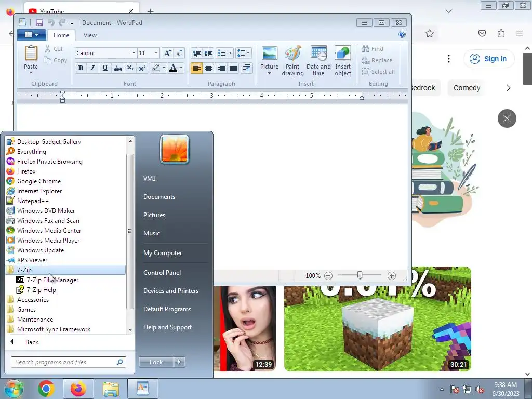Viewport: 532px width, 399px height.
Task: Click the Firefox icon on the taskbar
Action: tap(78, 389)
